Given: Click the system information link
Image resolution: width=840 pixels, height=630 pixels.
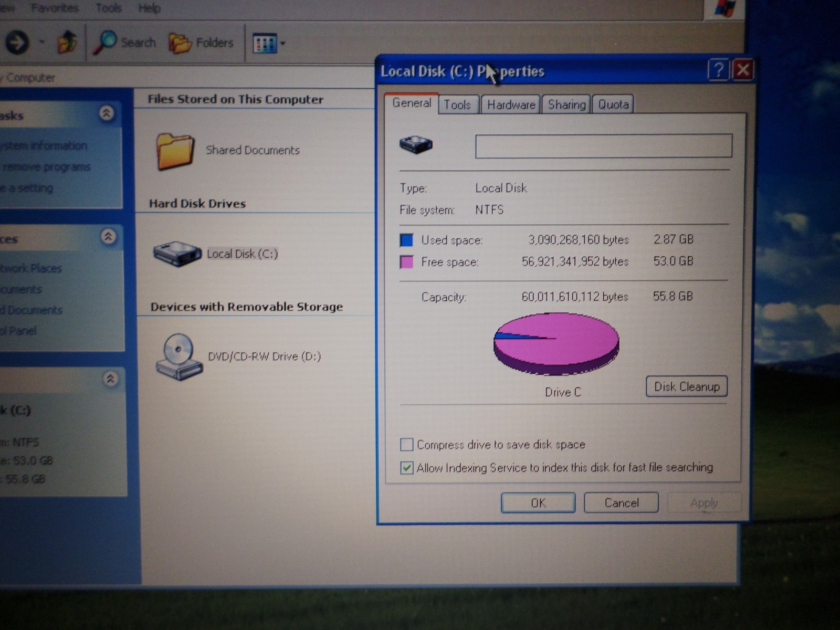Looking at the screenshot, I should click(43, 145).
